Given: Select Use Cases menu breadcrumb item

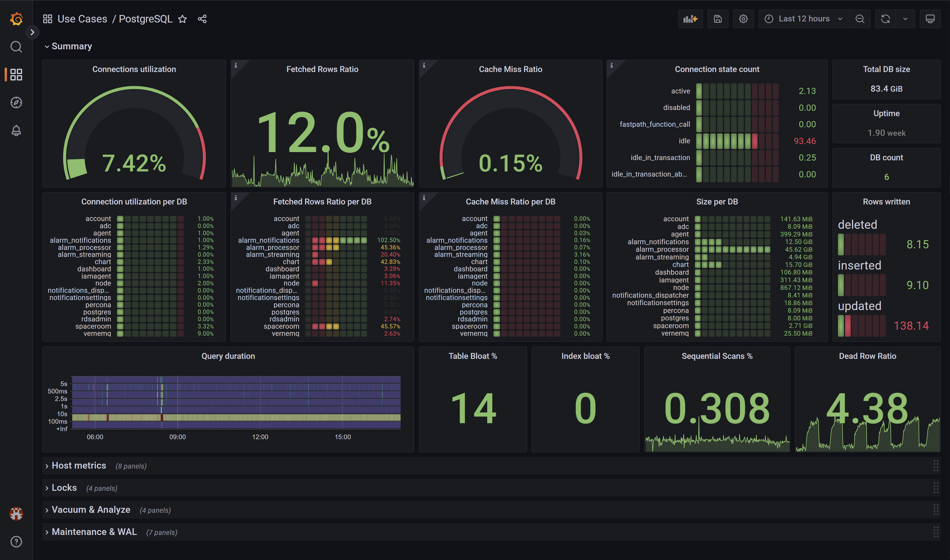Looking at the screenshot, I should 81,19.
